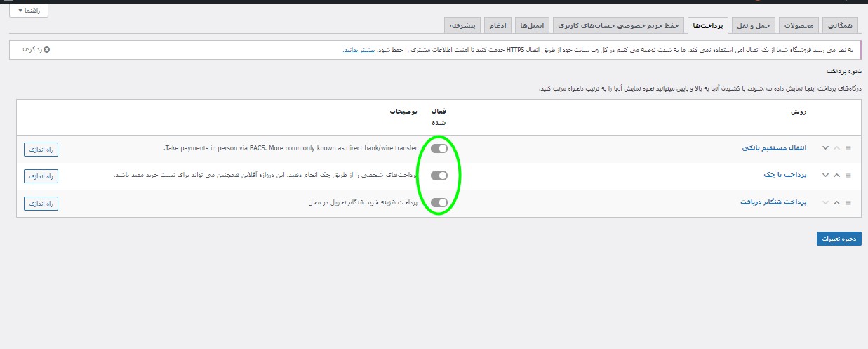Click the روش column header

tap(799, 112)
